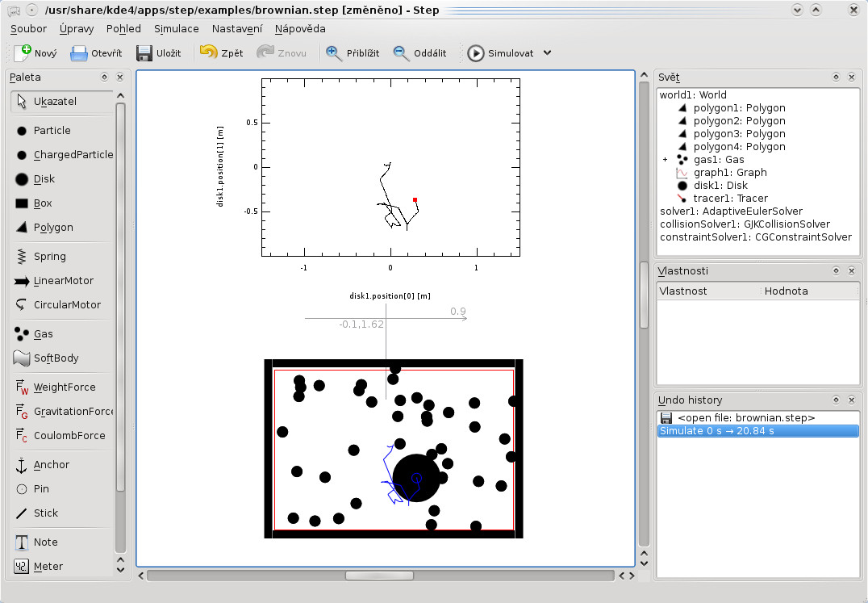868x603 pixels.
Task: Select disk1: Disk in world tree
Action: click(x=720, y=186)
